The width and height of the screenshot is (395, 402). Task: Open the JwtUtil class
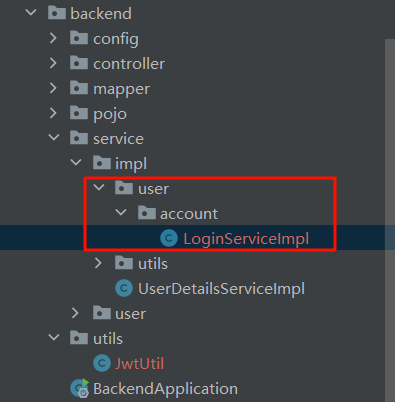[x=139, y=364]
